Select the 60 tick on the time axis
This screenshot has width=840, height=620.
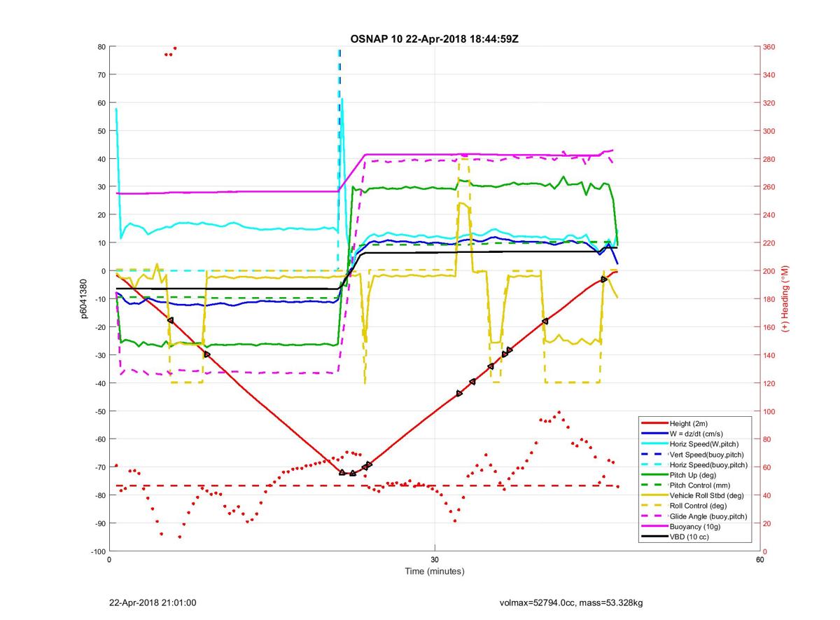pyautogui.click(x=759, y=560)
